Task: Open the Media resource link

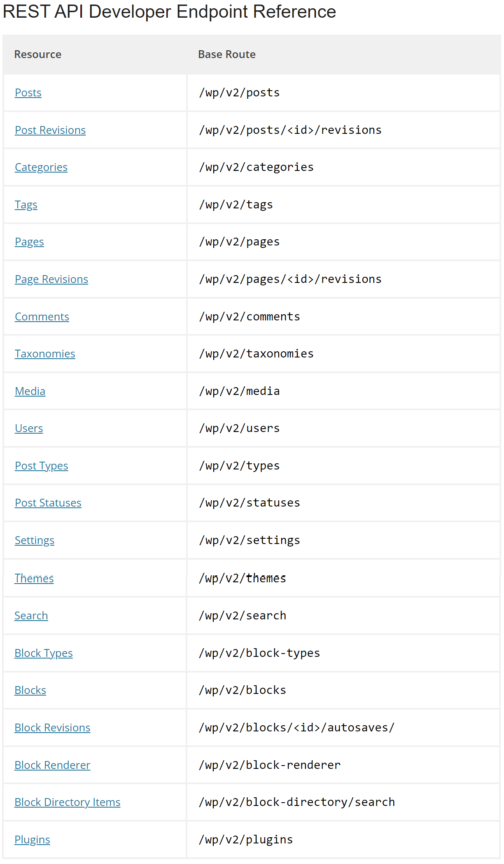Action: point(30,391)
